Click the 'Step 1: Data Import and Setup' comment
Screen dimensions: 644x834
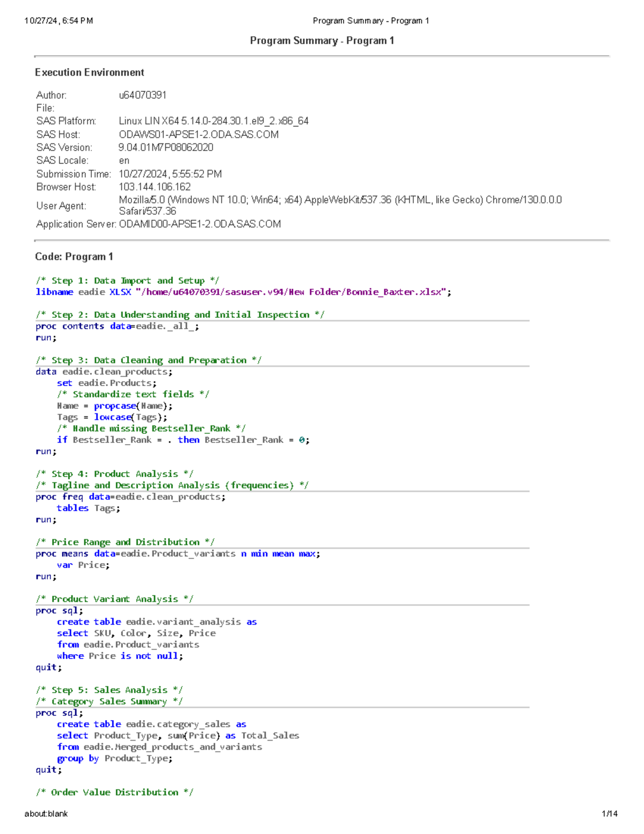127,280
